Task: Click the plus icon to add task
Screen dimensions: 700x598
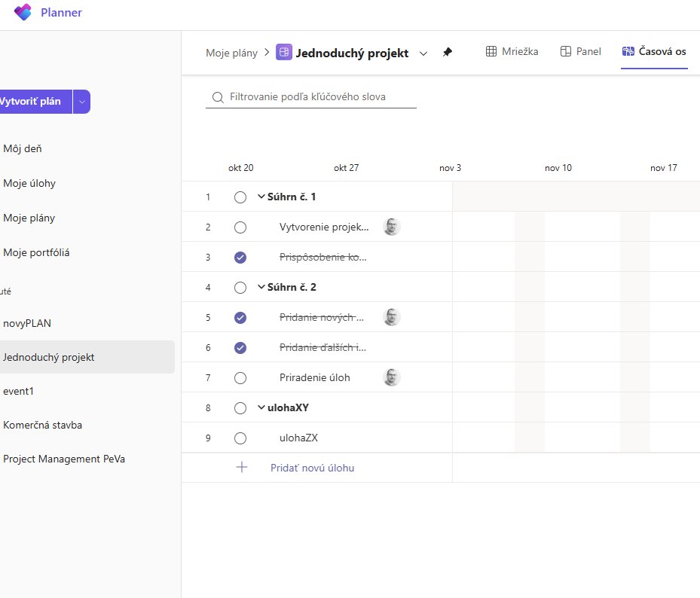Action: 242,467
